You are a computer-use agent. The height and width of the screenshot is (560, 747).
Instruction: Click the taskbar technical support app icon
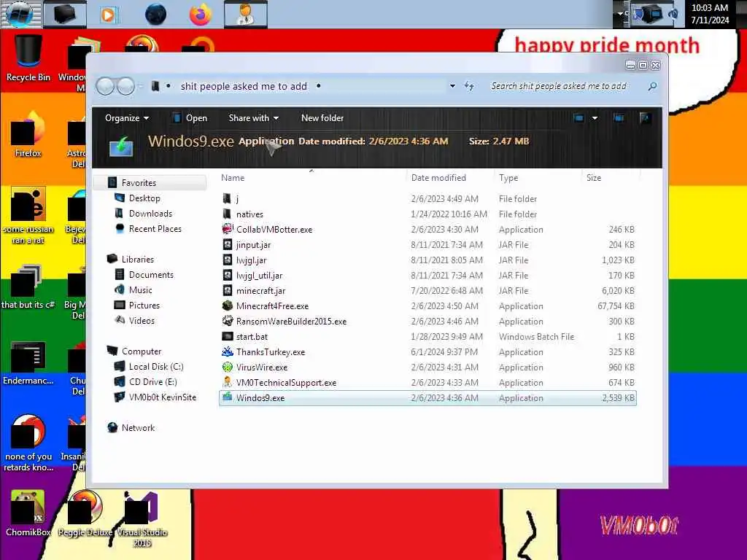[246, 15]
